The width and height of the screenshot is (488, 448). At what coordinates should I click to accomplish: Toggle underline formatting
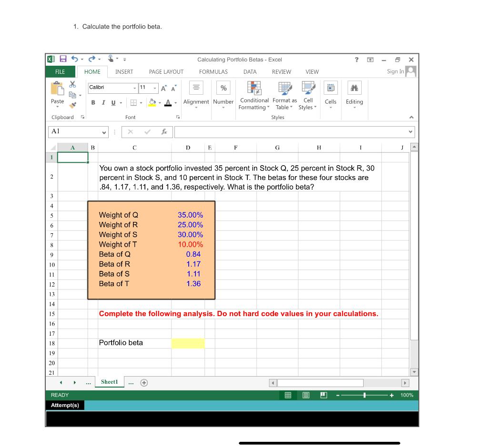pos(113,102)
